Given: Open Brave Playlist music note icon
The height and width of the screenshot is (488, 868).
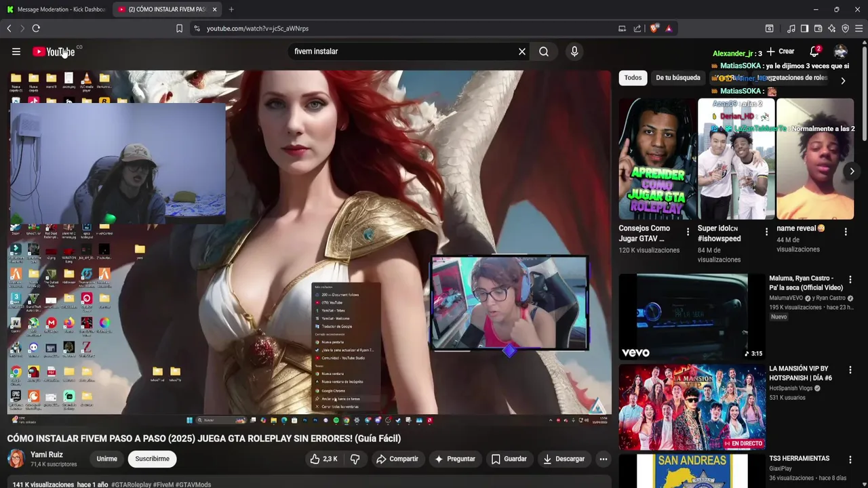Looking at the screenshot, I should (x=791, y=28).
